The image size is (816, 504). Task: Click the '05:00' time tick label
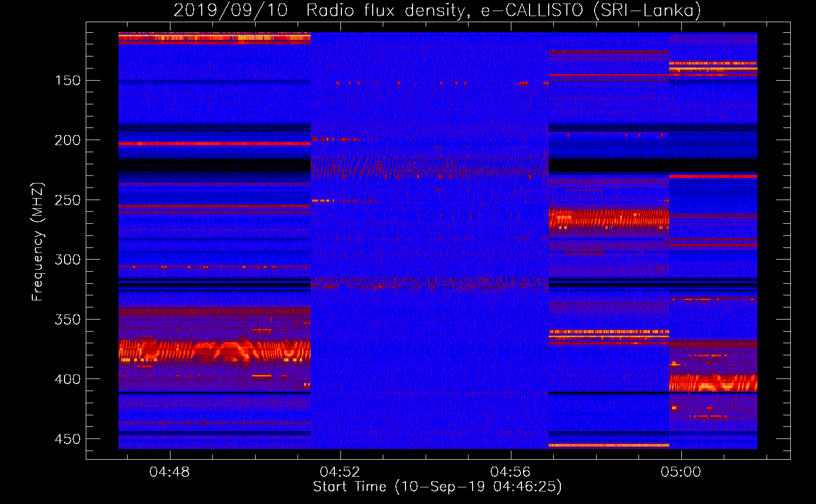point(681,472)
